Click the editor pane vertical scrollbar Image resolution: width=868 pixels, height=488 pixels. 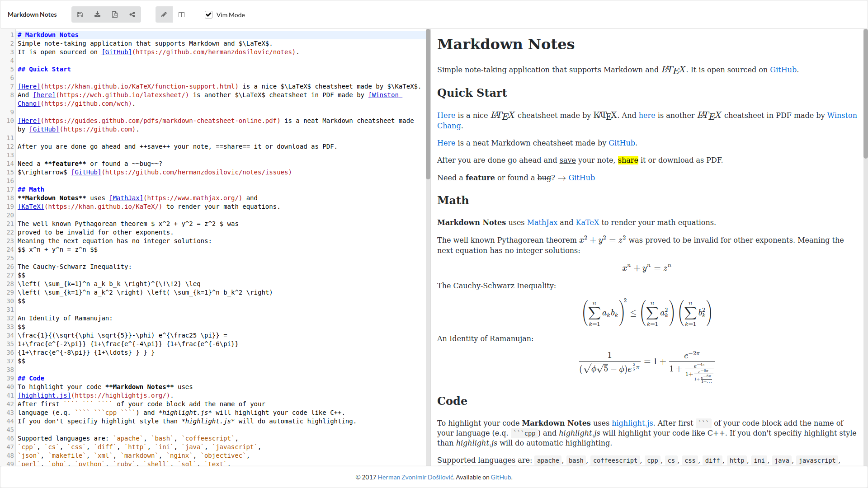[x=428, y=104]
